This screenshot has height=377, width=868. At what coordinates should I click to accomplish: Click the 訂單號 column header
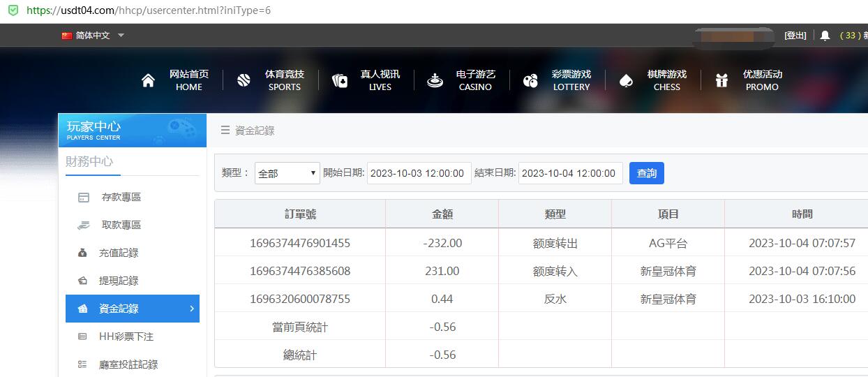coord(300,214)
